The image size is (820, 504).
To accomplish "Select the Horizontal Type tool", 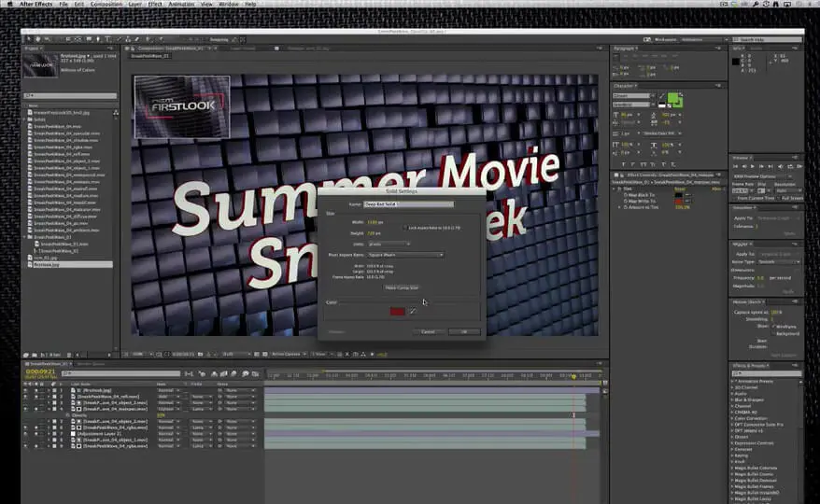I will coord(107,39).
